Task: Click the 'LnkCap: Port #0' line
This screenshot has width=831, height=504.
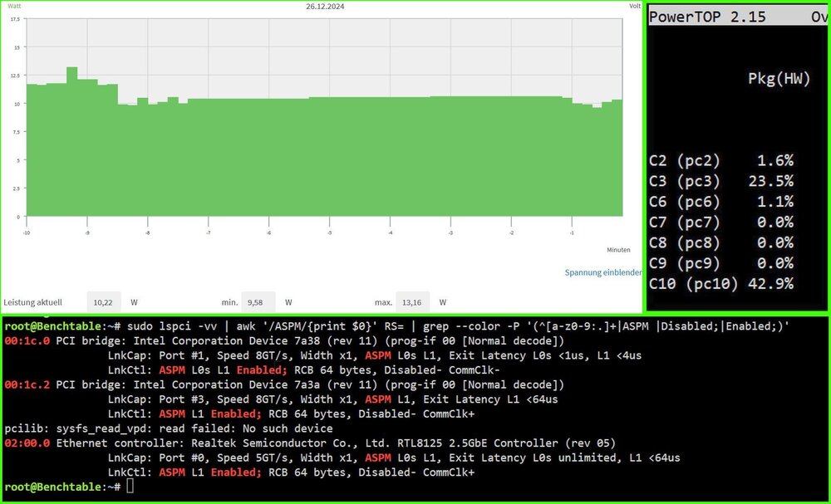Action: tap(394, 458)
